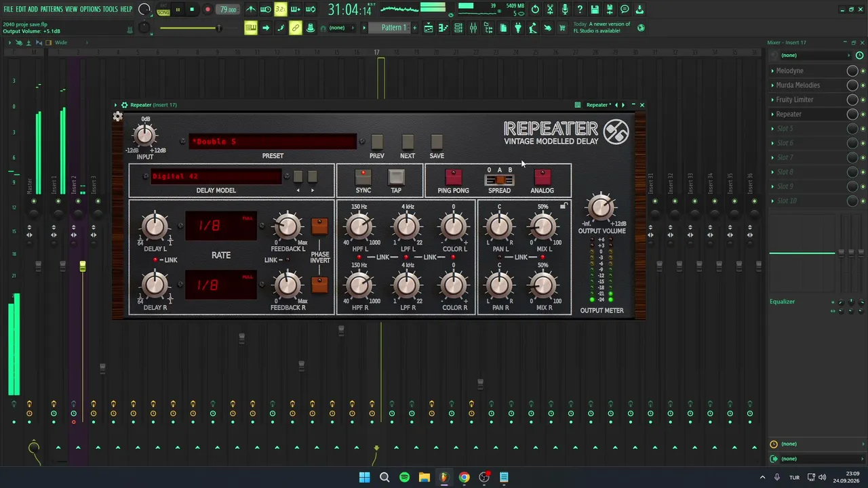Open the mixer view icon in toolbar
The image size is (868, 488).
[x=473, y=28]
